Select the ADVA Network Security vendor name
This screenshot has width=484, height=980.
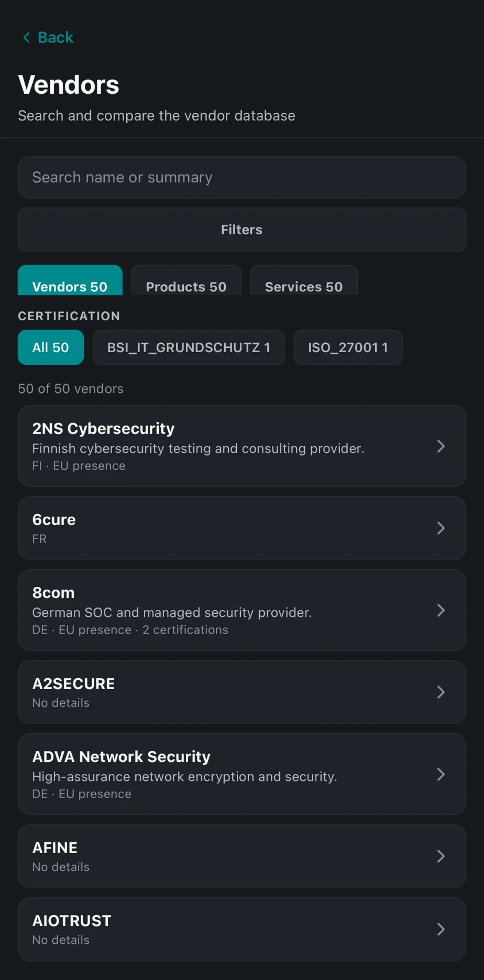pyautogui.click(x=122, y=757)
